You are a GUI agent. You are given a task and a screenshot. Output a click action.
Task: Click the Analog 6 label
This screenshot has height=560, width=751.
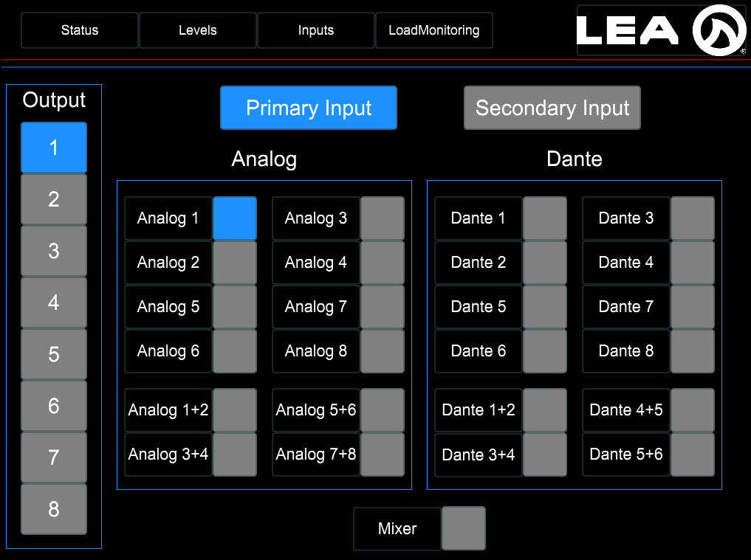coord(168,351)
